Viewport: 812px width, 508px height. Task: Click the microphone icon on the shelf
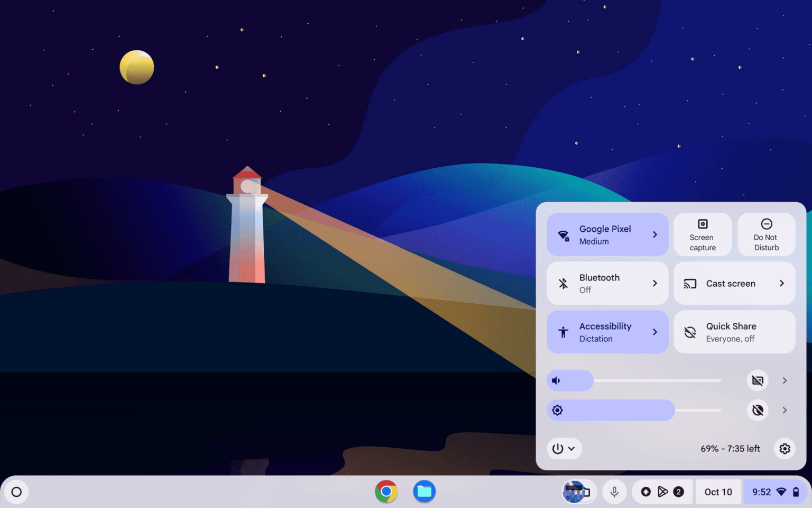[614, 492]
